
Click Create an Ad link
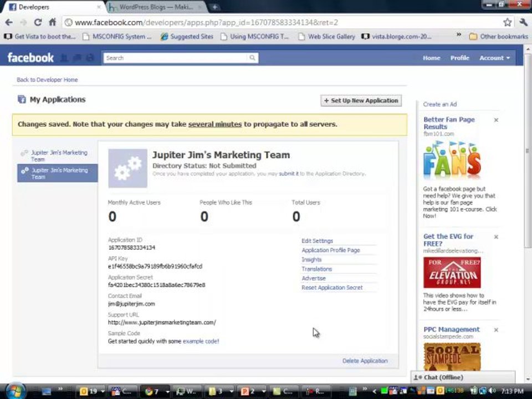click(x=439, y=104)
